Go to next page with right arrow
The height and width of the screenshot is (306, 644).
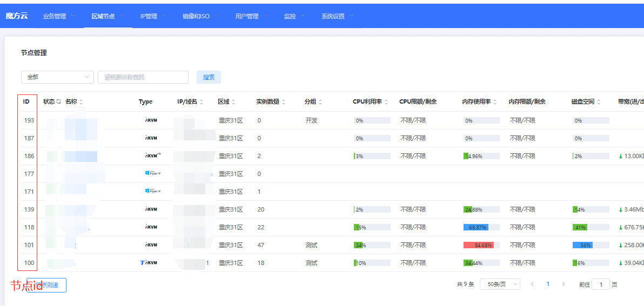563,284
